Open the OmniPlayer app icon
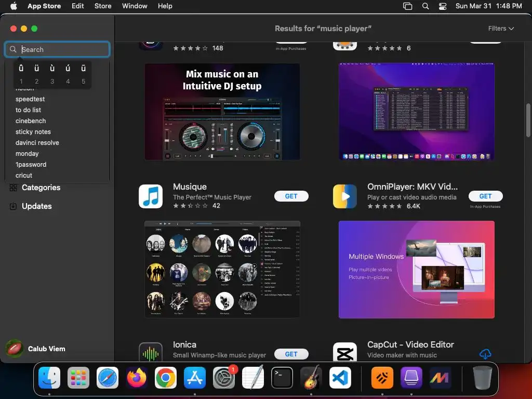 [x=345, y=196]
